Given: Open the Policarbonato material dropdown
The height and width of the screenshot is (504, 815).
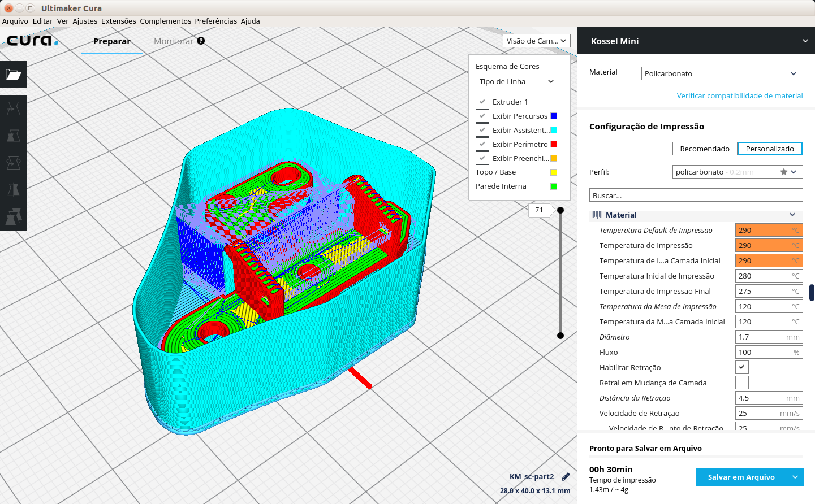Looking at the screenshot, I should [x=722, y=73].
